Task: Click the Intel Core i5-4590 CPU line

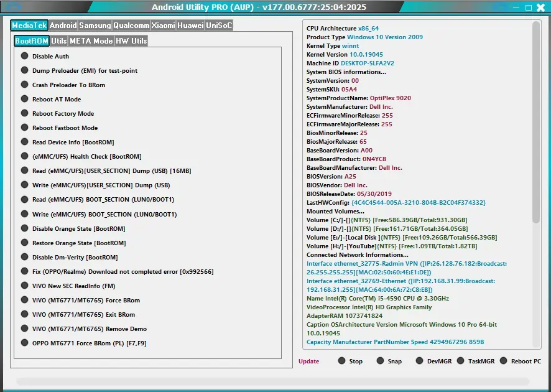Action: (377, 299)
